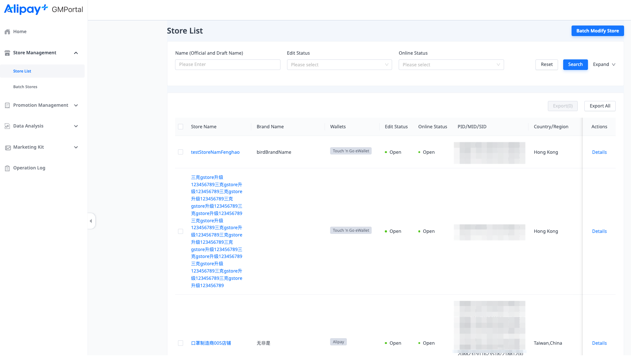Click the Batch Modify Store button
631x364 pixels.
pos(597,31)
